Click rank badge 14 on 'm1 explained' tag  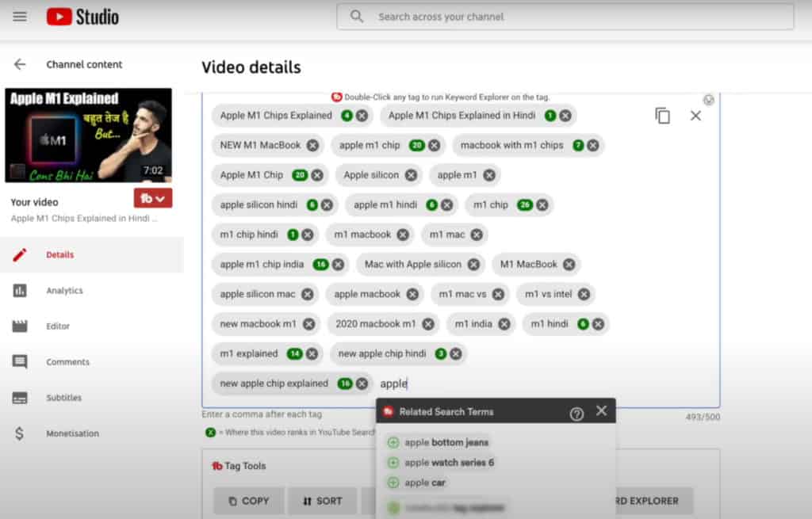295,354
